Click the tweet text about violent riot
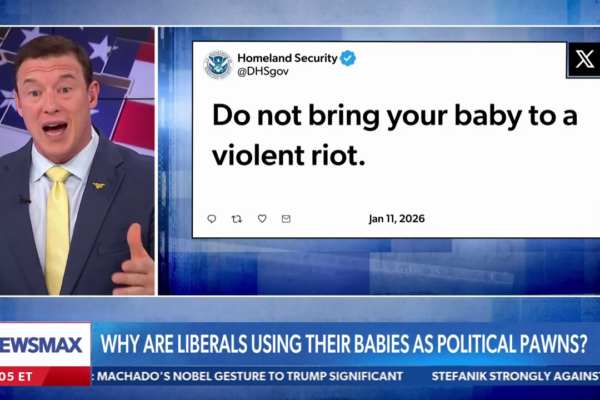 pos(394,135)
